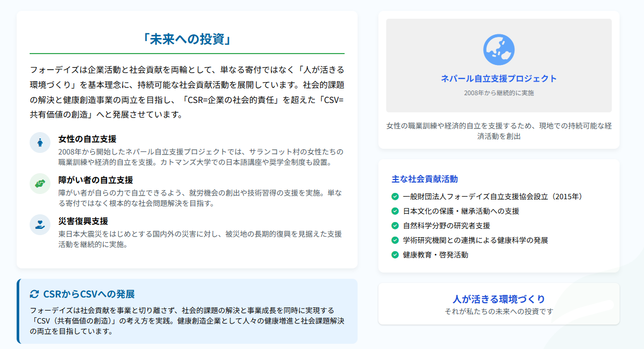Click the paragraph starting フォーデイズは企業活動と社会貢献
This screenshot has width=644, height=349.
[187, 92]
